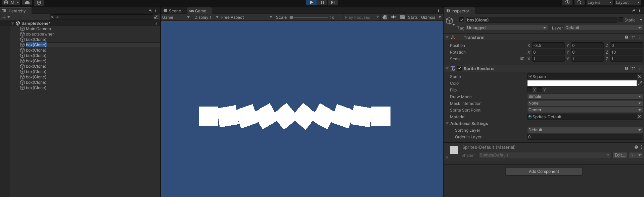Select Main Camera in the Hierarchy
Viewport: 644px width, 197px height.
tap(38, 29)
